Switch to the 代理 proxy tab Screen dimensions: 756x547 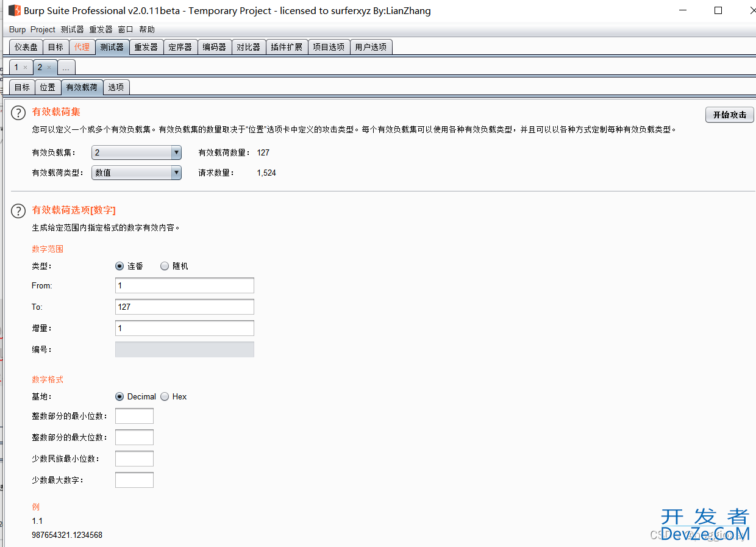(x=82, y=47)
